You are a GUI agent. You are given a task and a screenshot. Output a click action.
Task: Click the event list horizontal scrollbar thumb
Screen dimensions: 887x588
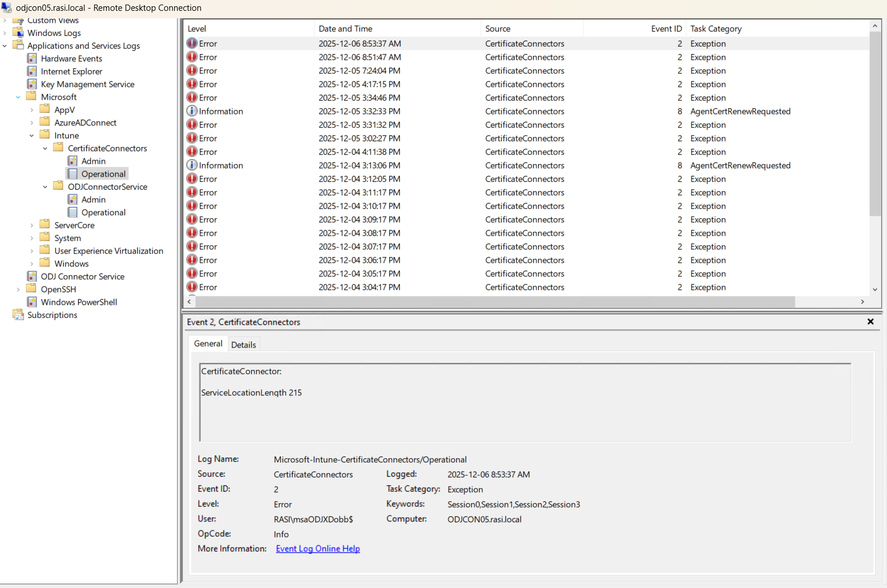point(494,301)
